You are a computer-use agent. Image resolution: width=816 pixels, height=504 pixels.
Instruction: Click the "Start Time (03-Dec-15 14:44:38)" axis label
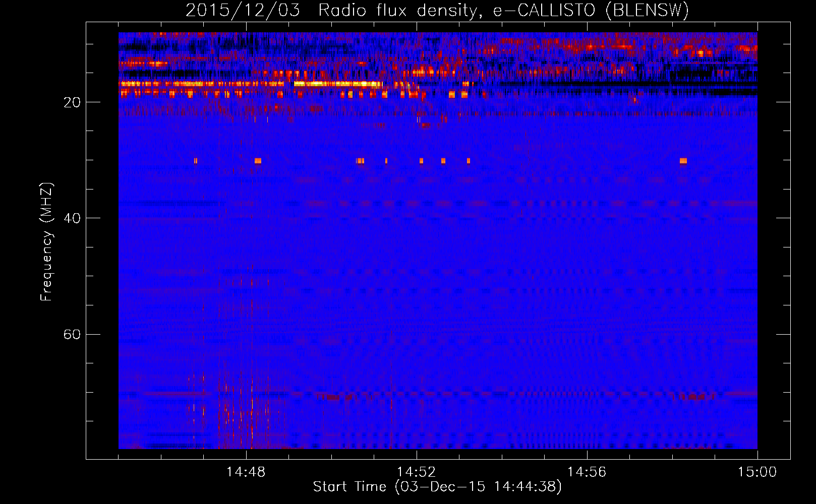click(x=437, y=487)
